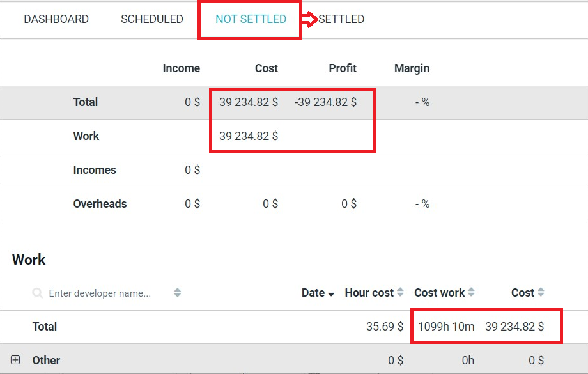588x374 pixels.
Task: Expand the Other row plus icon
Action: coord(15,360)
